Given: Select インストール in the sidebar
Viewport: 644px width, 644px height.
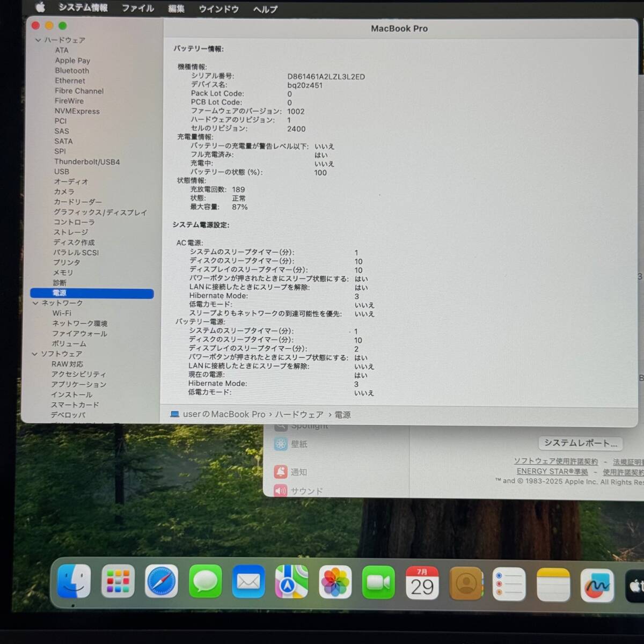Looking at the screenshot, I should coord(71,394).
